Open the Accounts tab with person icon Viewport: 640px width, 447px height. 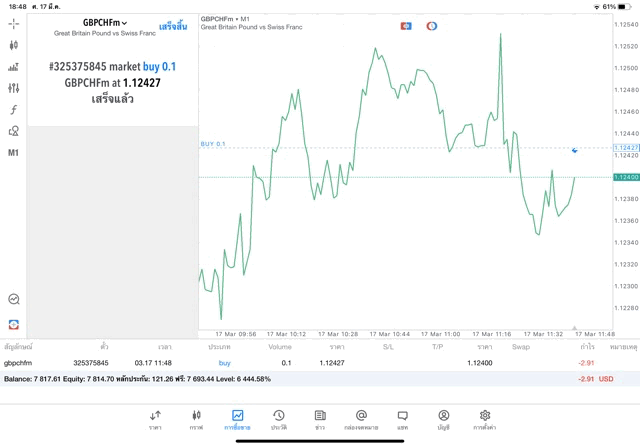tap(444, 420)
